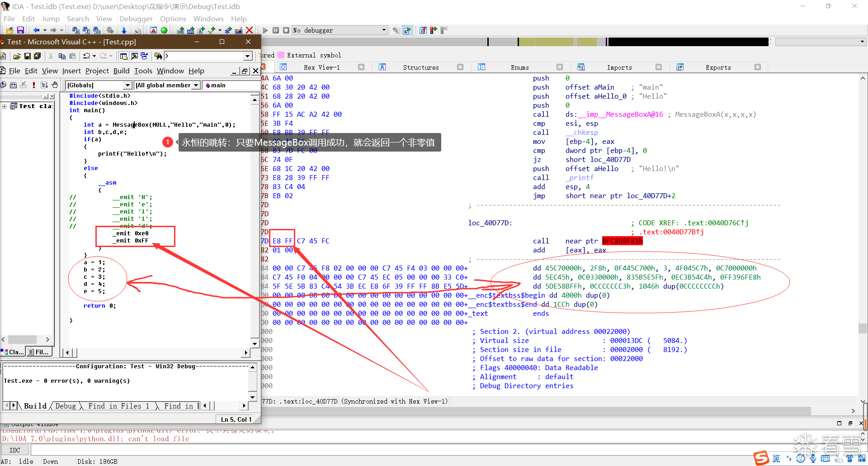Screen dimensions: 868x466
Task: Click the IDA jump back arrow
Action: [36, 30]
